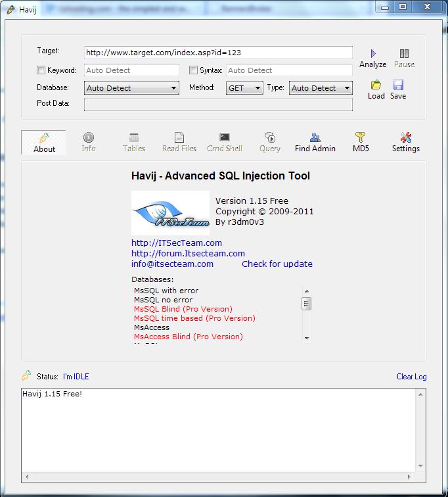The width and height of the screenshot is (448, 497).
Task: Click the Analyze label
Action: click(373, 64)
